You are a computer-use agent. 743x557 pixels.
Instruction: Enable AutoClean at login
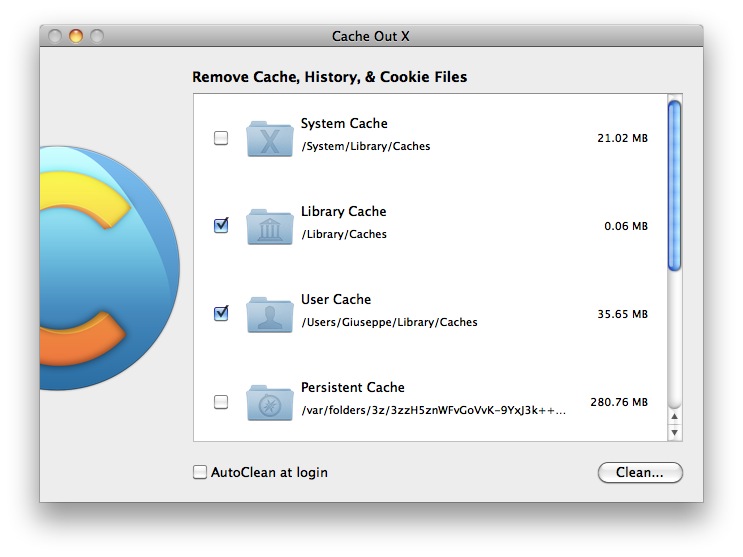200,472
